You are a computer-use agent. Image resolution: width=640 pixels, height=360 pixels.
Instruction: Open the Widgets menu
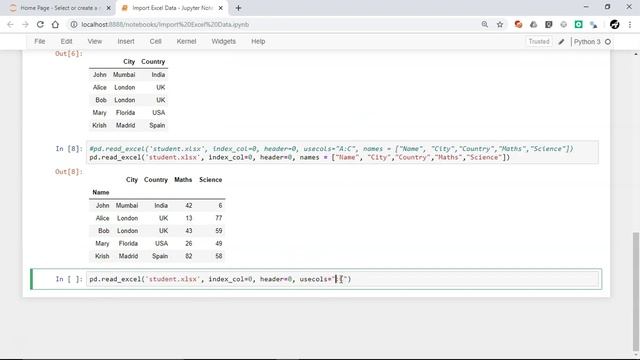coord(224,41)
